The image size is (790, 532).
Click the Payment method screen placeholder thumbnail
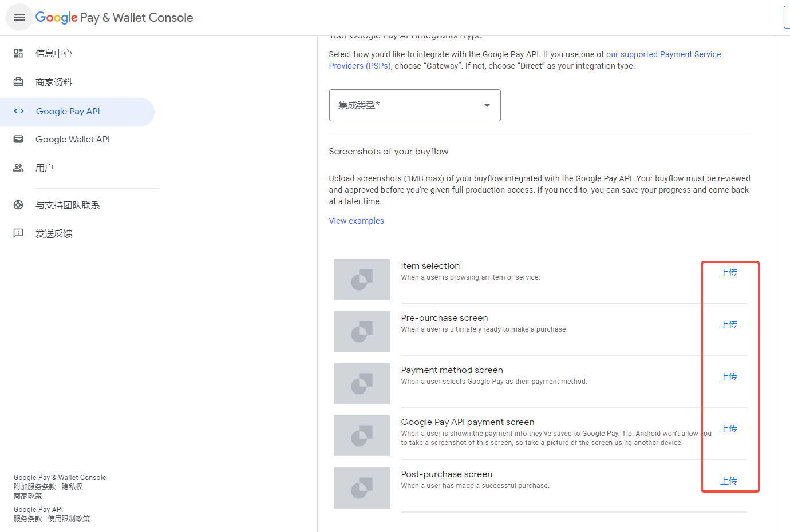(362, 384)
